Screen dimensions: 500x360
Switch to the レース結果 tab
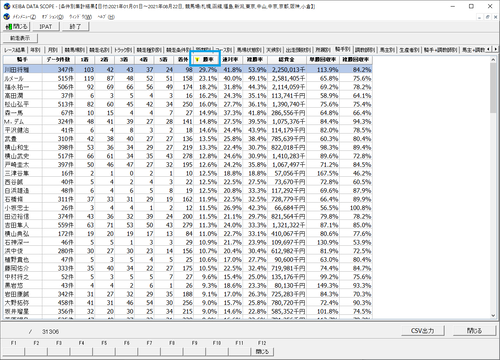[x=15, y=50]
